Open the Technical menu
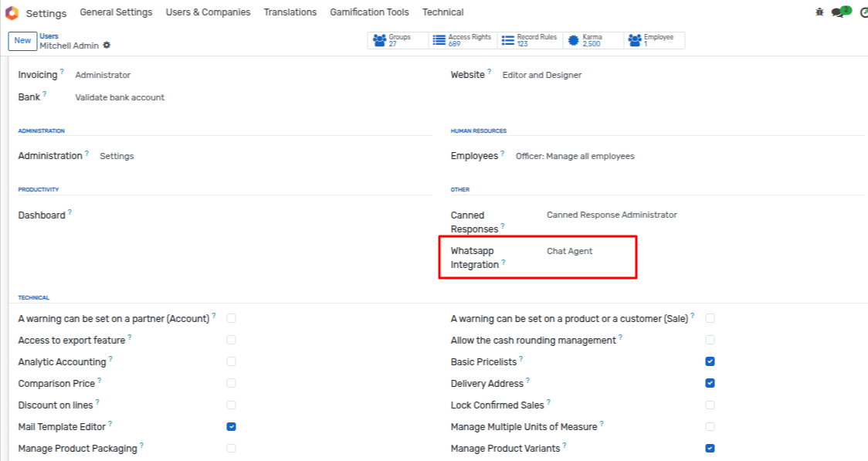The height and width of the screenshot is (461, 868). 442,12
